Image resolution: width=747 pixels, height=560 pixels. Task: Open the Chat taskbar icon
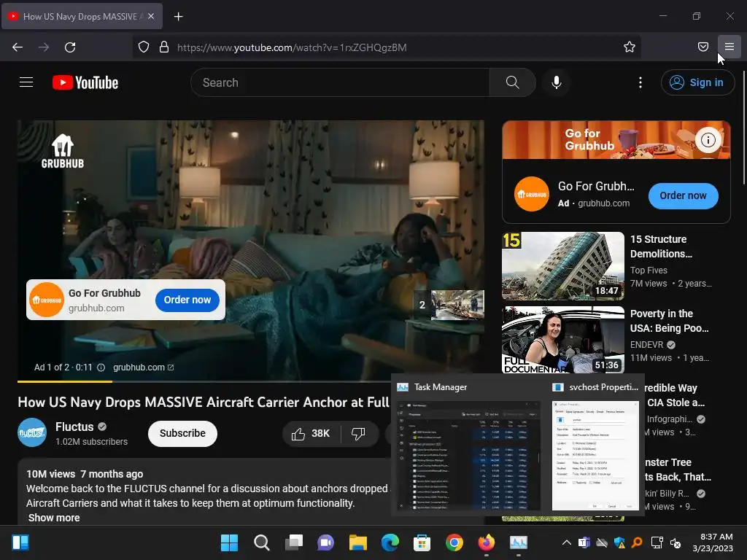(326, 542)
